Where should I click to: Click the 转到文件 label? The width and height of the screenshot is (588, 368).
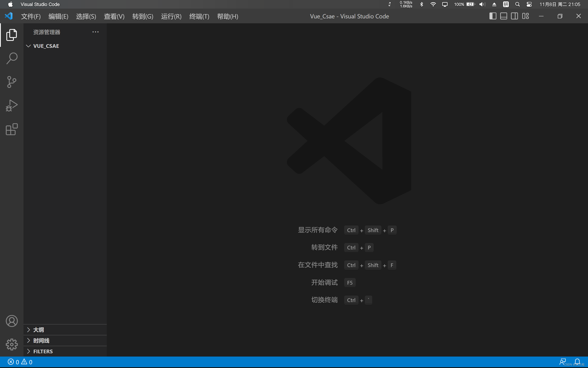tap(324, 248)
